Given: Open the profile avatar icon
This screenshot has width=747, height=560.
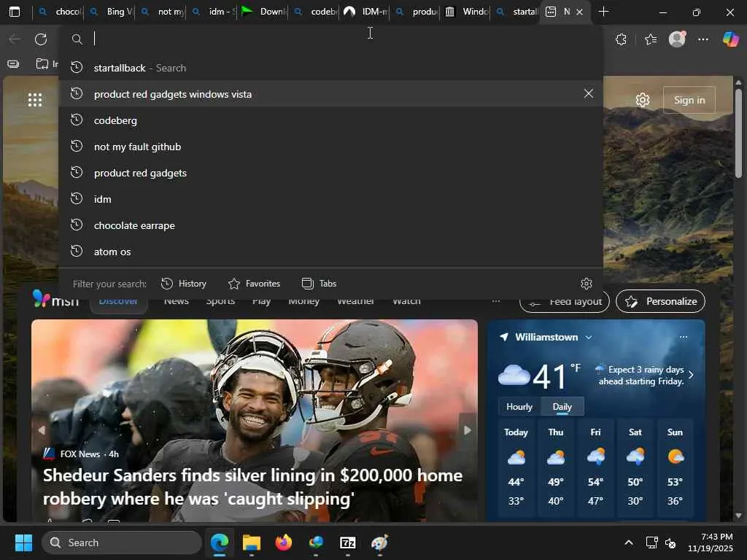Looking at the screenshot, I should 677,39.
